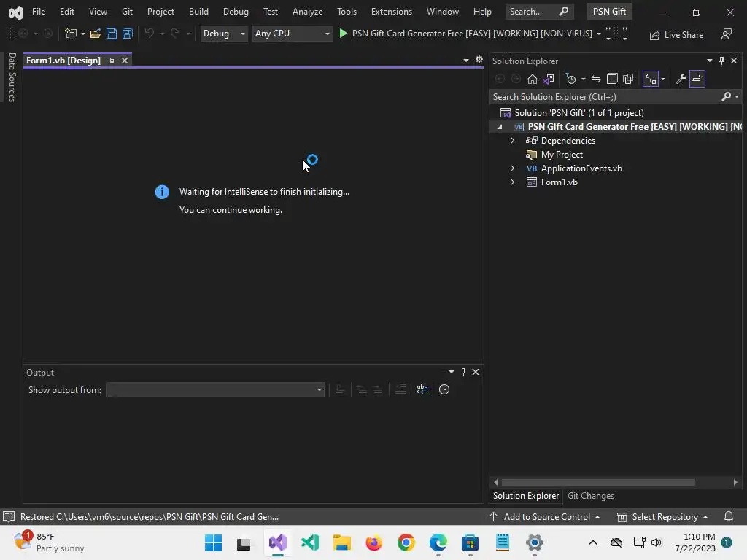This screenshot has height=560, width=747.
Task: Expand the ApplicationEvents.vb node
Action: (x=512, y=168)
